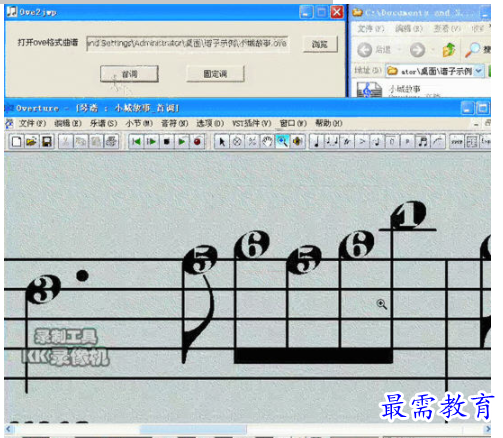Click the Overture horizontal scrollbar thumb
503x438 pixels.
click(193, 429)
